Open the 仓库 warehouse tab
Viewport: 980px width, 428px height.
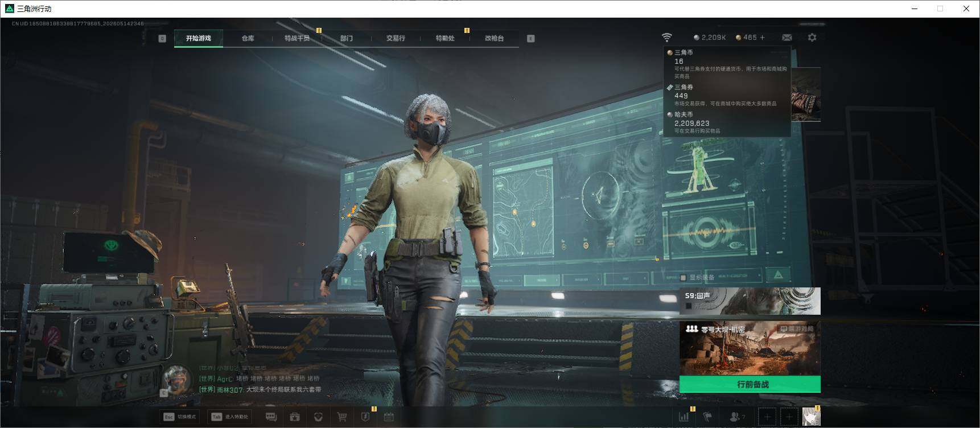pos(248,38)
